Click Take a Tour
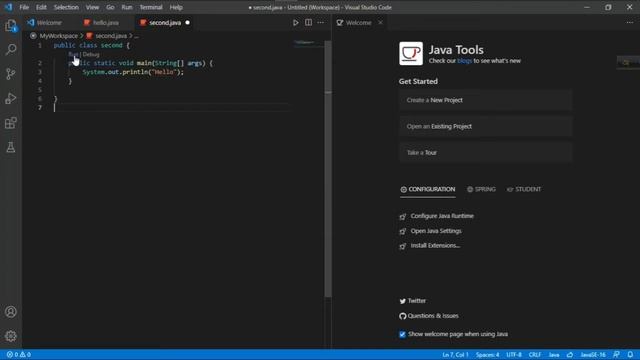 485,153
